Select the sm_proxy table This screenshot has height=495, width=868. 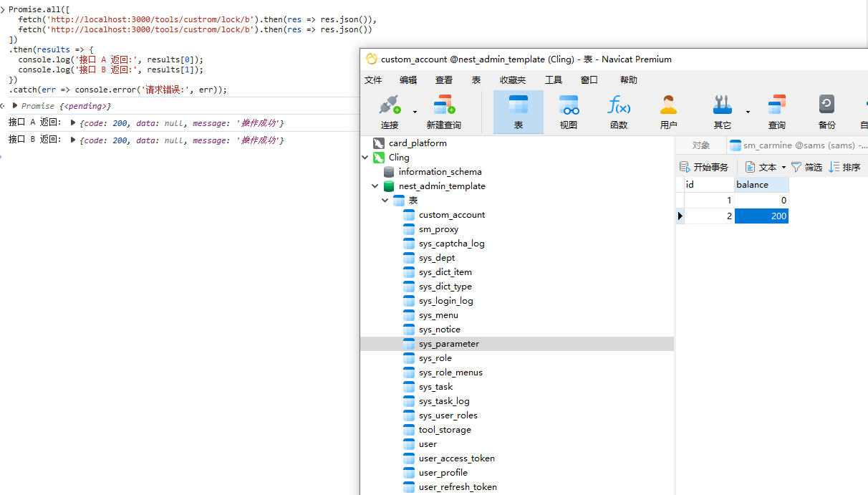point(438,229)
